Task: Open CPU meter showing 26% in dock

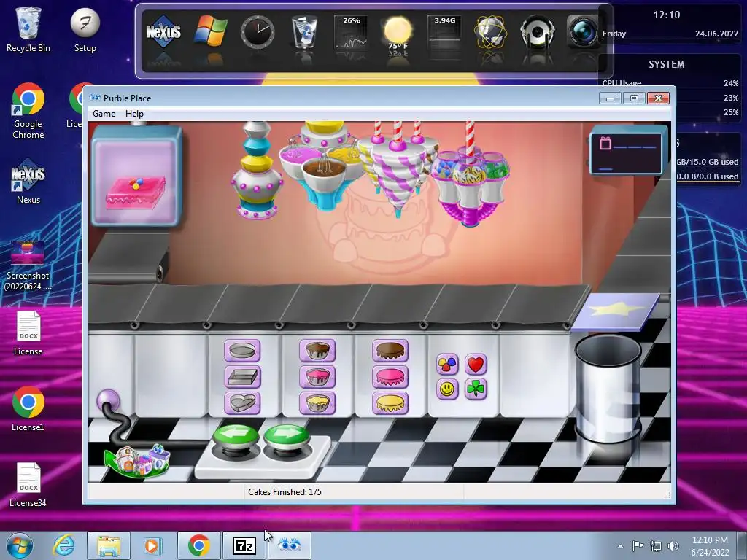Action: click(351, 33)
